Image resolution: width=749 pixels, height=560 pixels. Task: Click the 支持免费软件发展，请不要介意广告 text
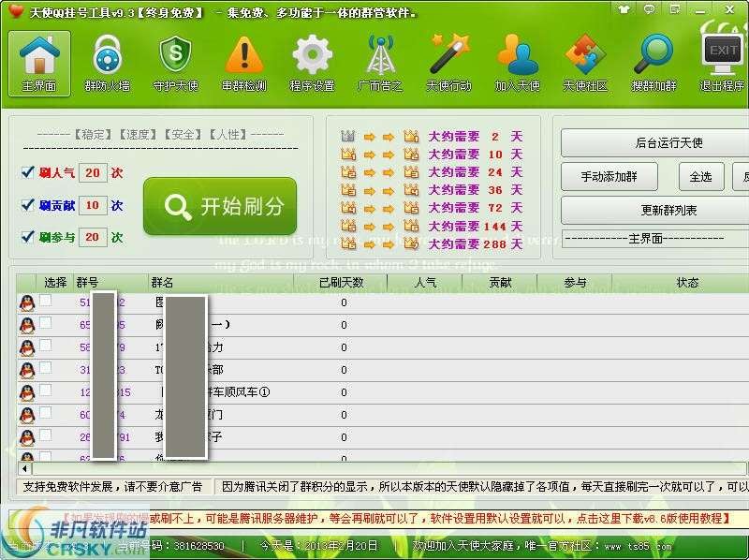pos(112,487)
